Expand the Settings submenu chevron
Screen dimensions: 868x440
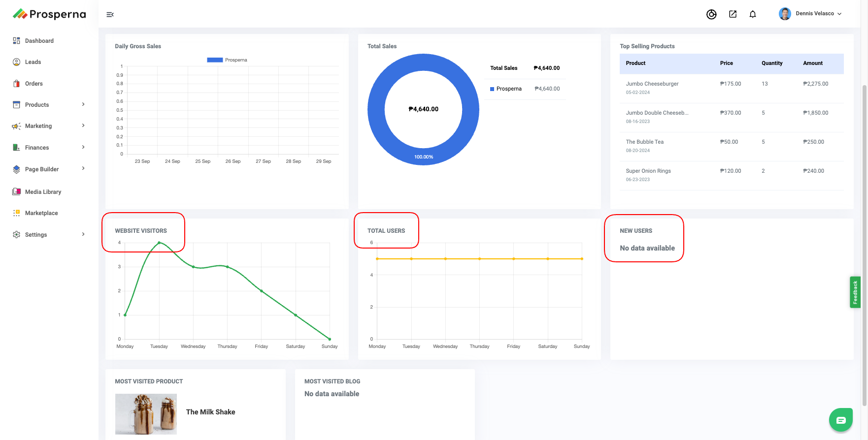(83, 234)
